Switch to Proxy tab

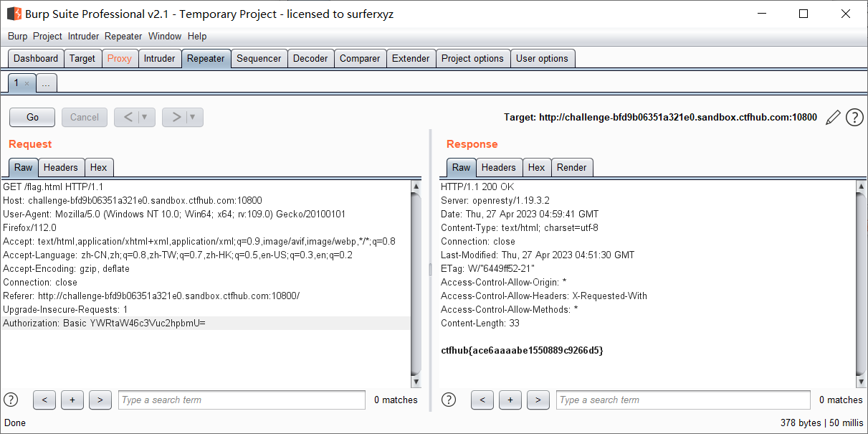pos(120,59)
